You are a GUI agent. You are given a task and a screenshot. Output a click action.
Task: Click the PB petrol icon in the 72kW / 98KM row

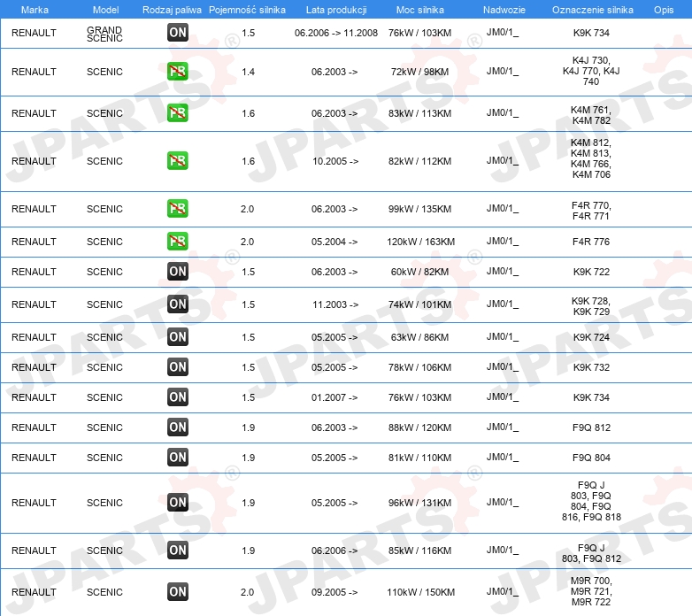(x=178, y=71)
